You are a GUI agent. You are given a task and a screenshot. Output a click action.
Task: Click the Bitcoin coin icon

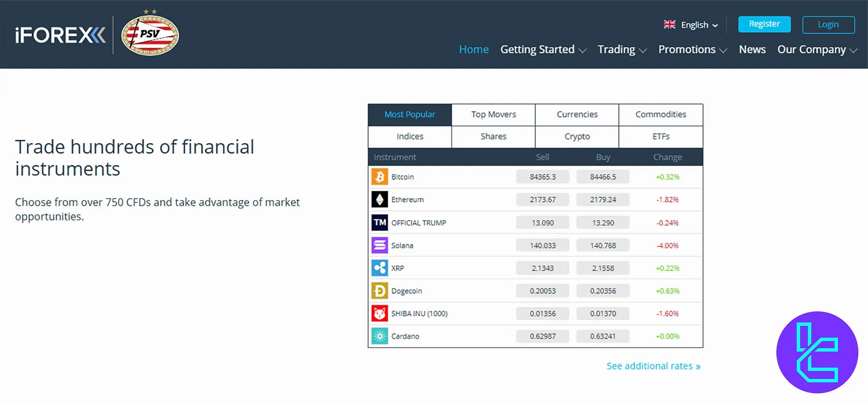point(380,177)
